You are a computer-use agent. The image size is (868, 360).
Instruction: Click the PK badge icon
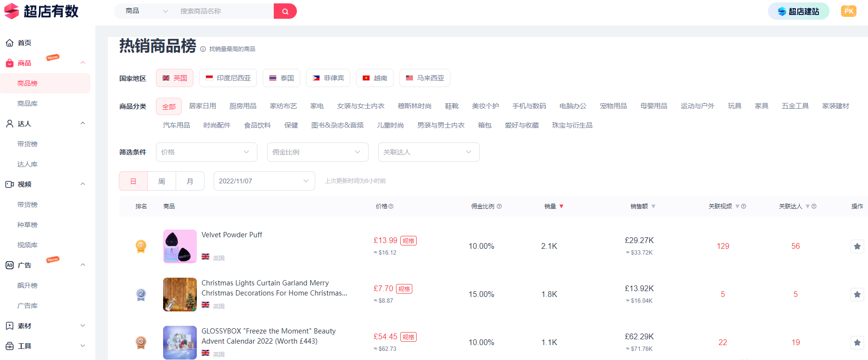848,11
